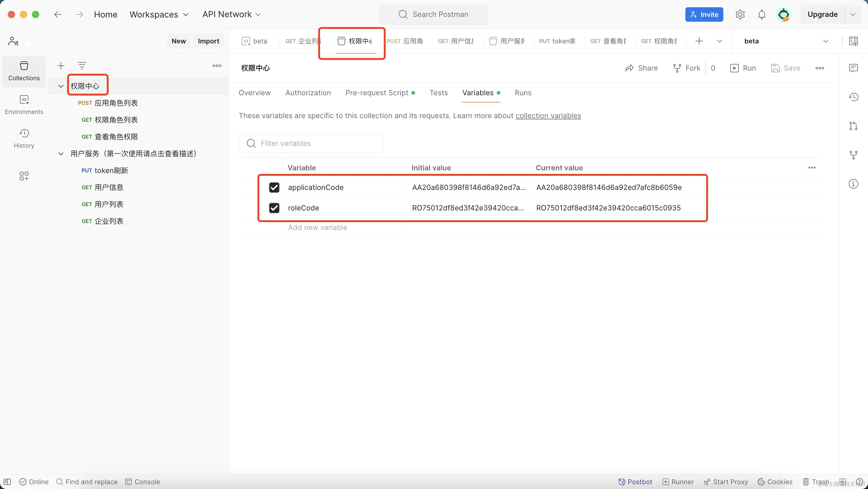Open the collection variables link
The image size is (868, 489).
pyautogui.click(x=548, y=115)
